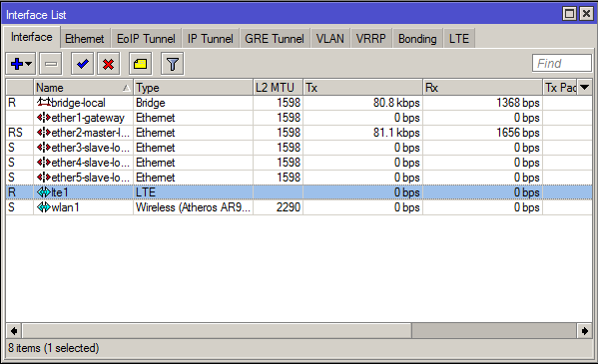Sort by the Name column header
Image resolution: width=598 pixels, height=364 pixels.
tap(83, 88)
